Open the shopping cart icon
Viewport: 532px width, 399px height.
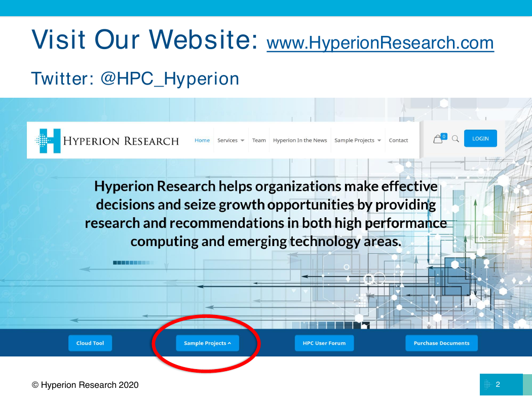pyautogui.click(x=438, y=139)
